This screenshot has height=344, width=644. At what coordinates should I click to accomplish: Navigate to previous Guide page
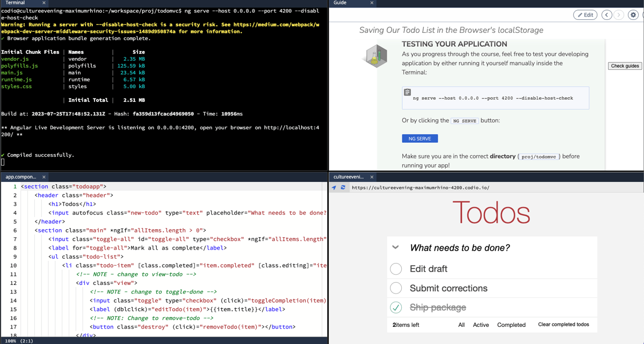tap(607, 15)
